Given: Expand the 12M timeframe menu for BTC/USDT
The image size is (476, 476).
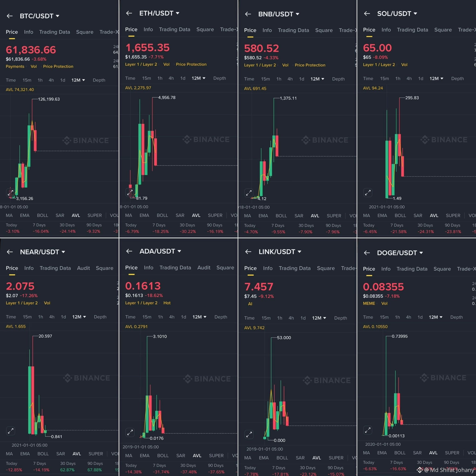Looking at the screenshot, I should coord(78,80).
